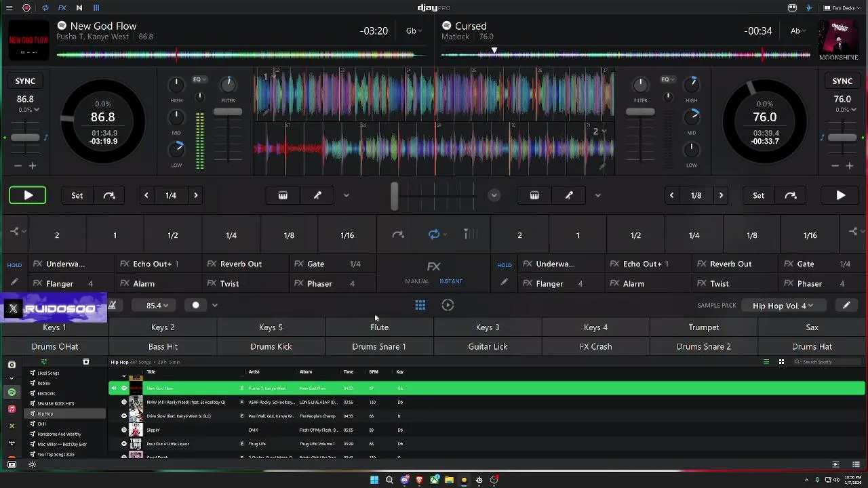Show the sampler panel icon in top bar

click(x=96, y=8)
